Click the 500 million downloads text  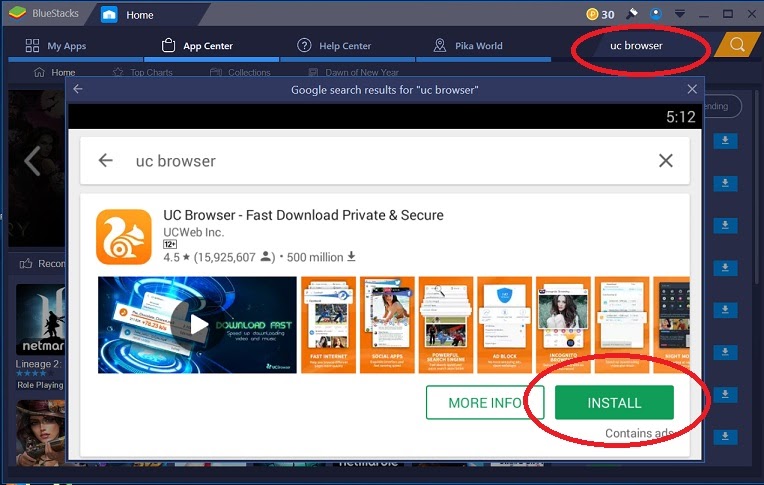(x=321, y=257)
